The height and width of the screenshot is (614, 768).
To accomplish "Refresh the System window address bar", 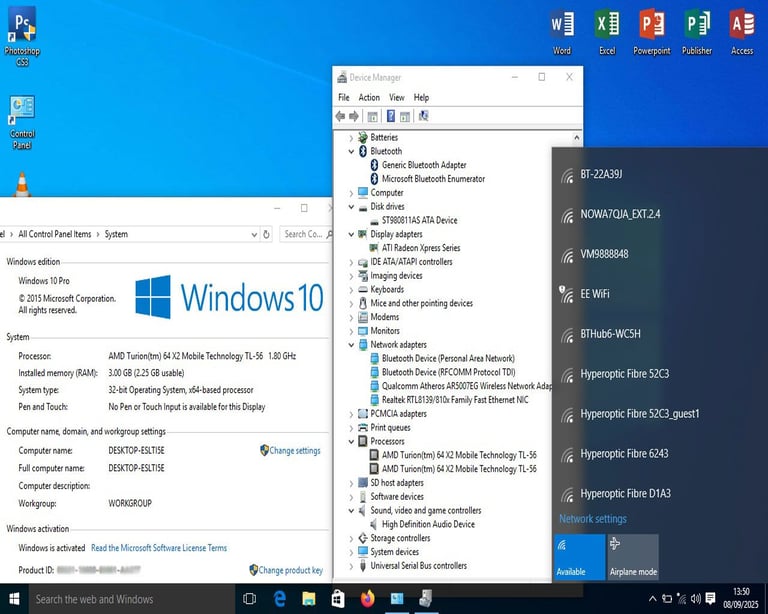I will click(266, 235).
